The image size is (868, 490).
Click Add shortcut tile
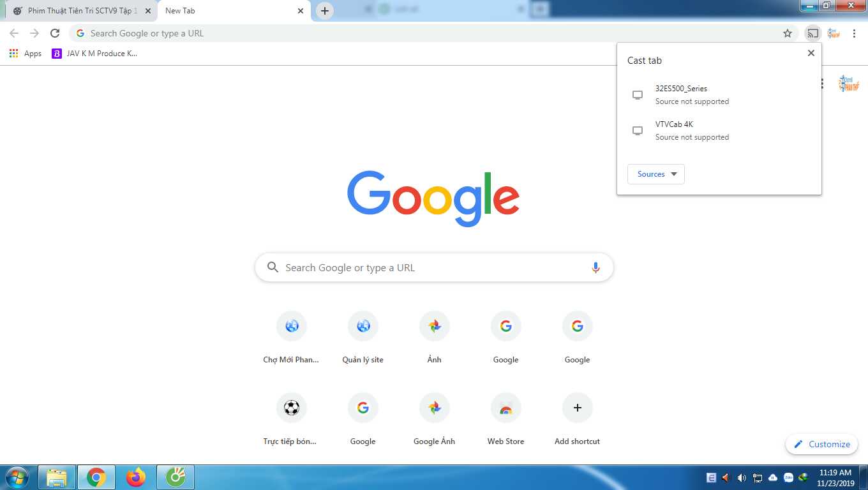577,420
